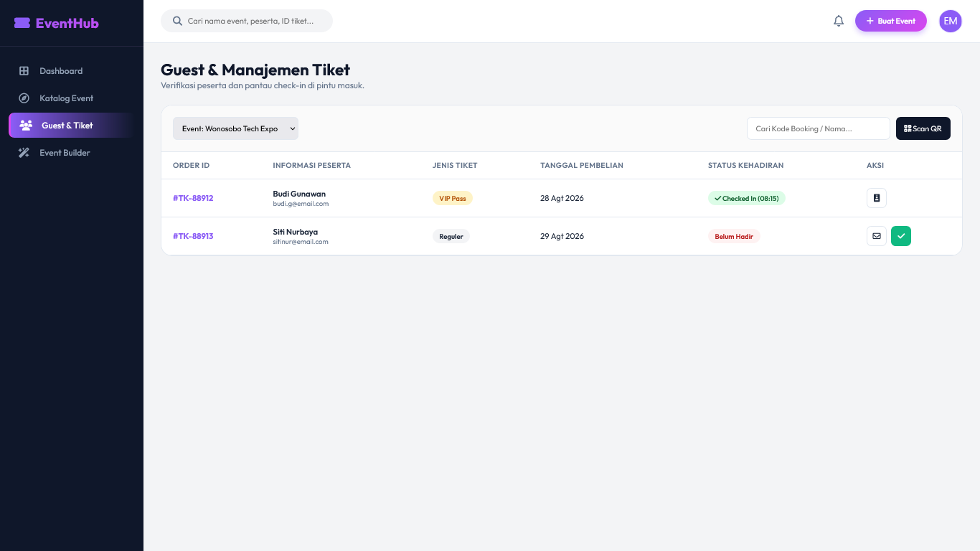The width and height of the screenshot is (980, 551).
Task: Click the Jenis Tiket column header
Action: (x=455, y=165)
